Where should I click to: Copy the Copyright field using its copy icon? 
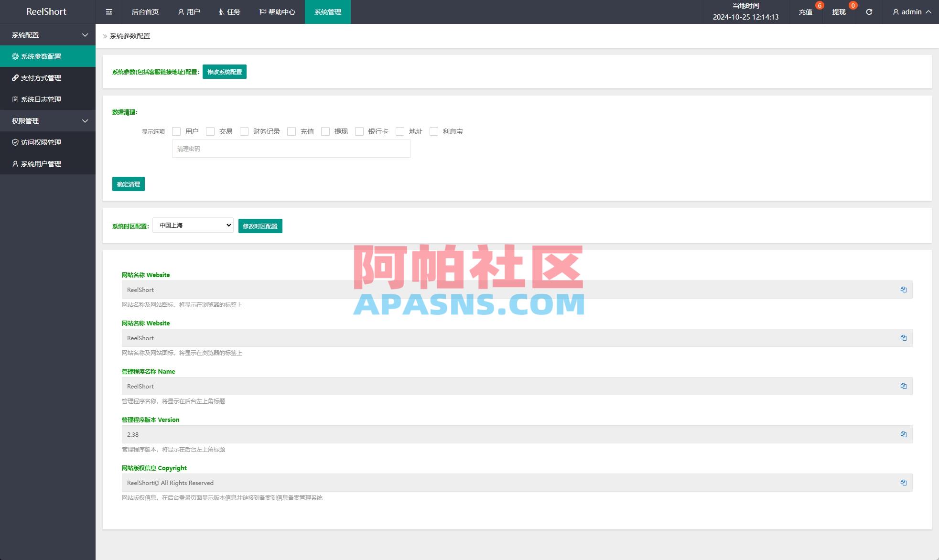(x=903, y=483)
